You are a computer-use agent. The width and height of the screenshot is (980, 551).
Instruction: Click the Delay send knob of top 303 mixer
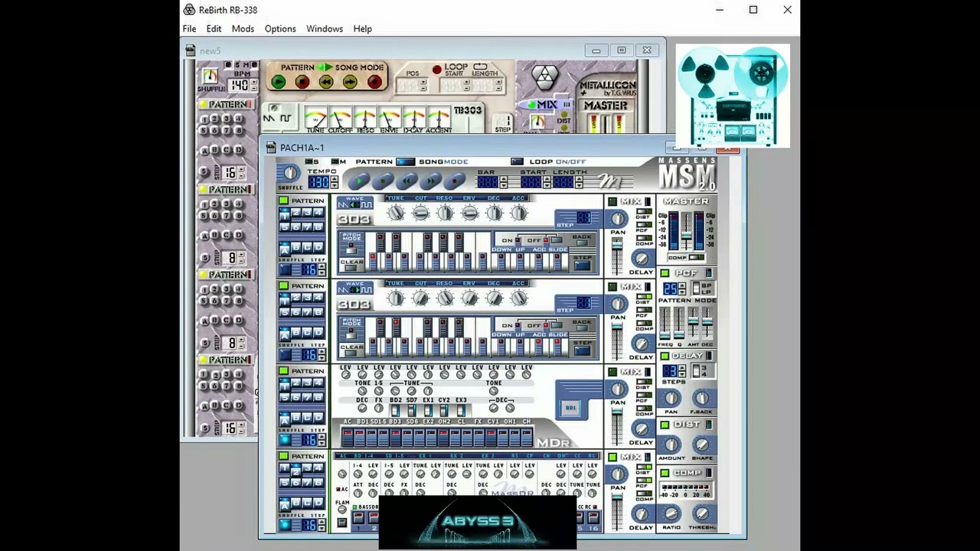pos(641,259)
